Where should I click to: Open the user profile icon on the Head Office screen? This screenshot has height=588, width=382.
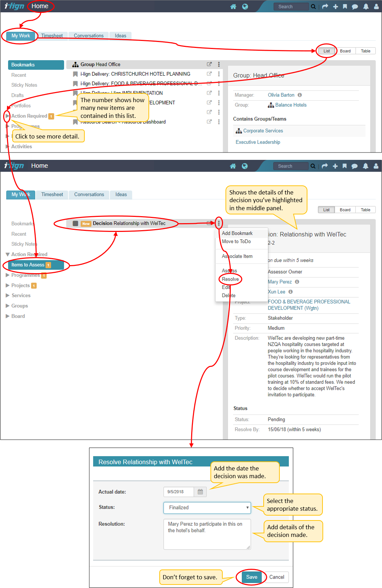click(x=376, y=7)
